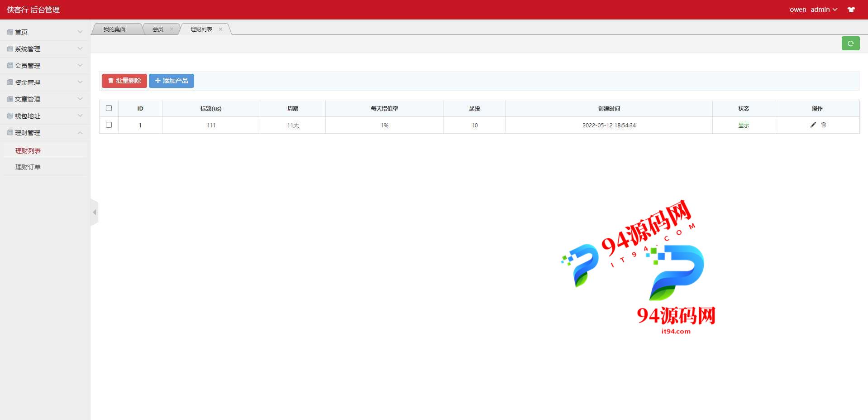Click the title cell 111
This screenshot has width=868, height=420.
pyautogui.click(x=211, y=125)
